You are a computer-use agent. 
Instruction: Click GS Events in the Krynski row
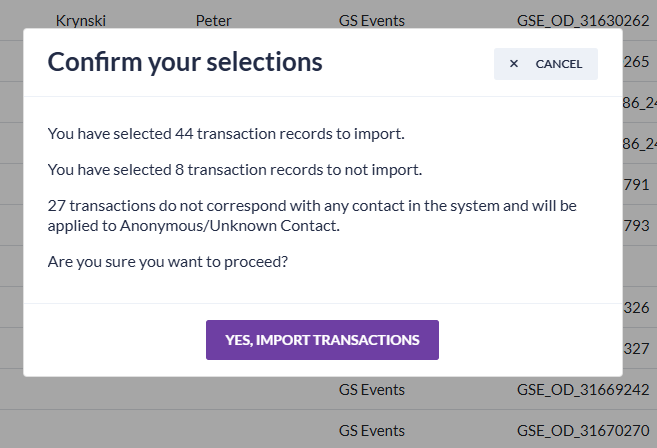pyautogui.click(x=372, y=19)
